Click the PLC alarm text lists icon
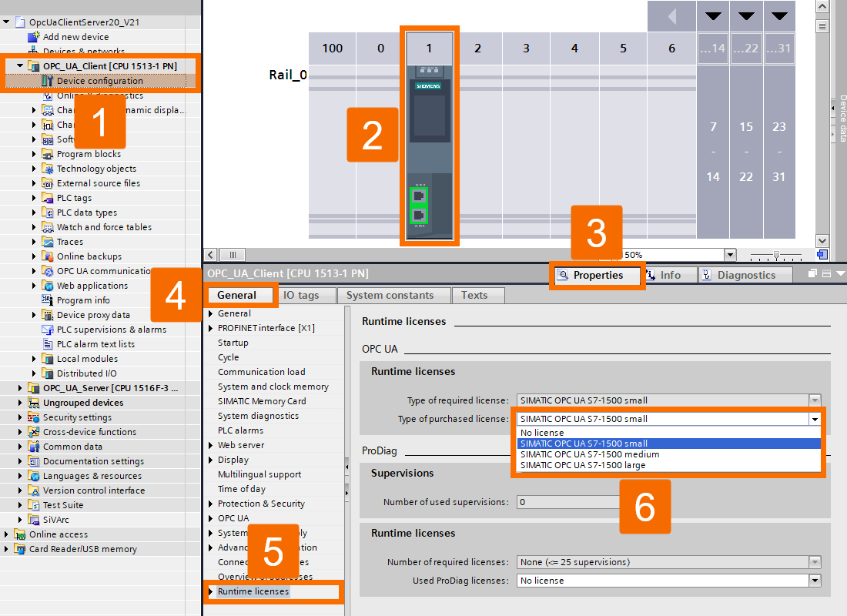 tap(48, 343)
